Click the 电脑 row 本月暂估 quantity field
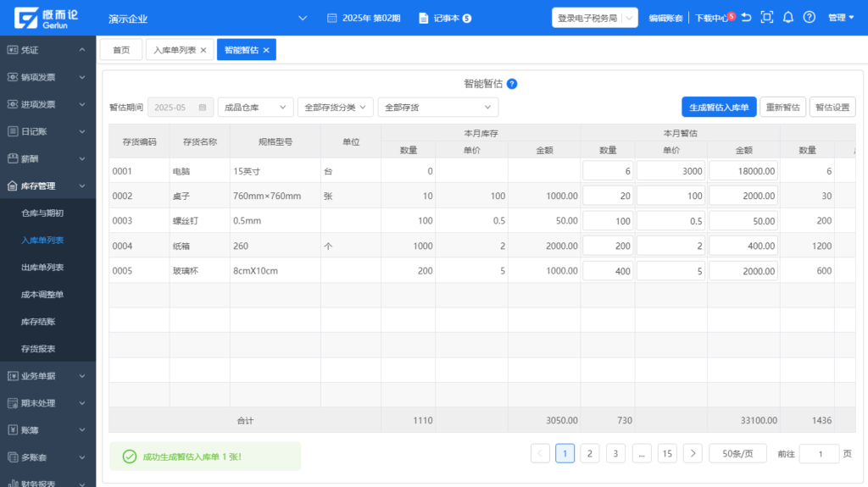Viewport: 868px width, 487px height. pyautogui.click(x=608, y=171)
